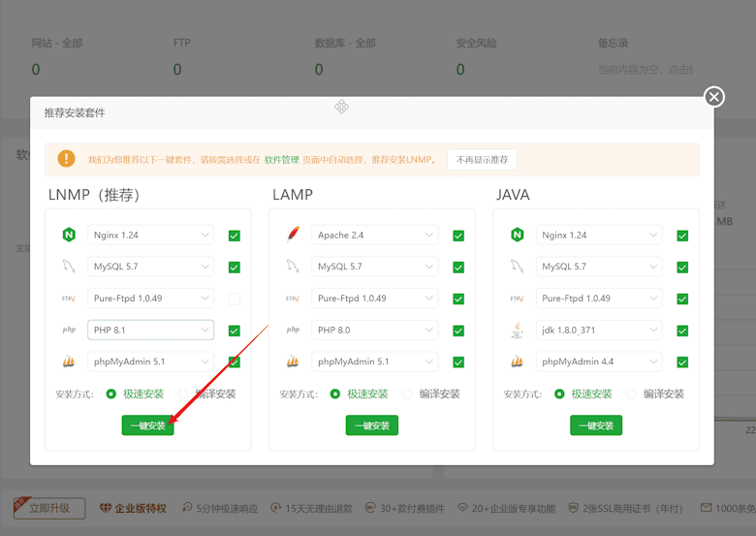Click the MySQL dolphin icon in LAMP
The width and height of the screenshot is (756, 536).
[x=293, y=267]
